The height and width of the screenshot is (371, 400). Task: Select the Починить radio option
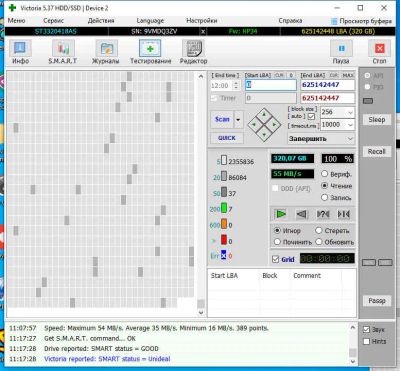pyautogui.click(x=277, y=242)
